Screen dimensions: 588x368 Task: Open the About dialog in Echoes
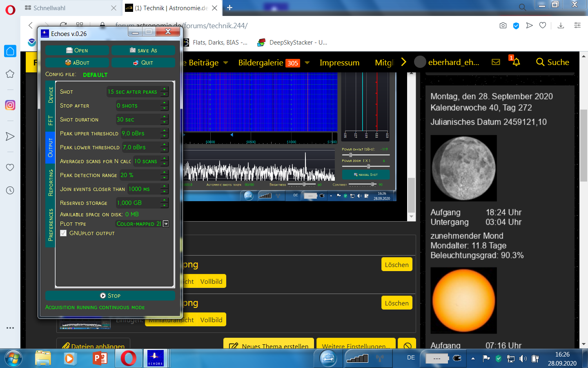(77, 63)
